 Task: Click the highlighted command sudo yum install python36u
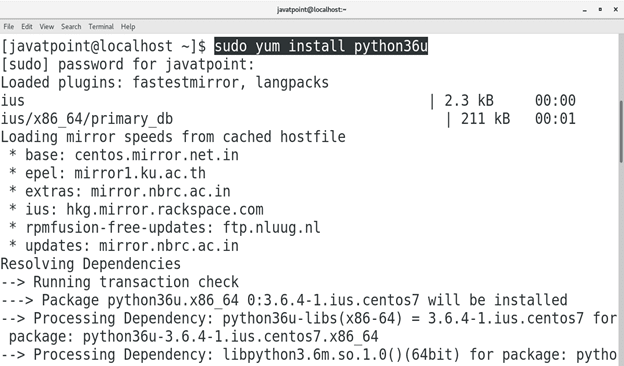(321, 46)
